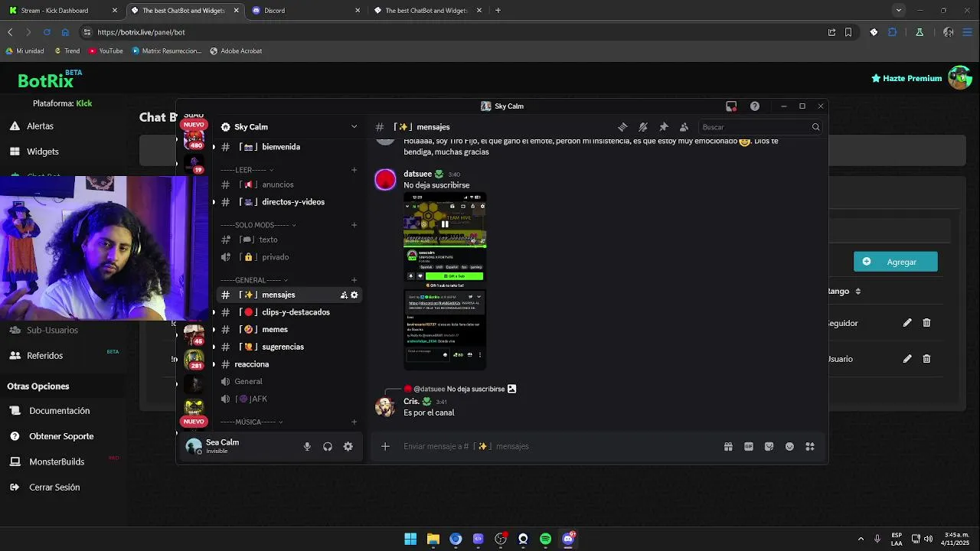Screen dimensions: 980x551
Task: Open Widgets in BotRix sidebar
Action: [42, 152]
